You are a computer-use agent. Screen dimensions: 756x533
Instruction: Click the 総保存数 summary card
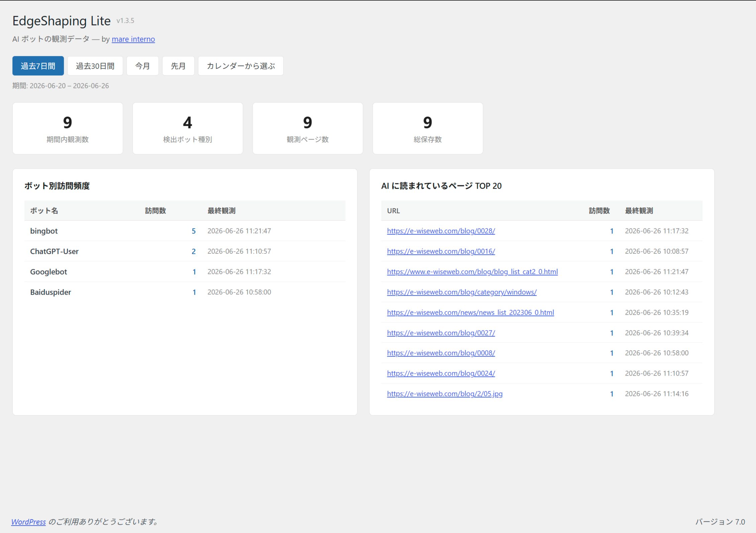coord(428,128)
